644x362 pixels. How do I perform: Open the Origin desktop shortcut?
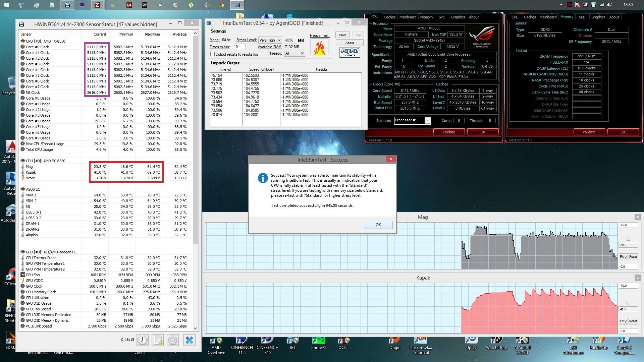click(x=395, y=344)
